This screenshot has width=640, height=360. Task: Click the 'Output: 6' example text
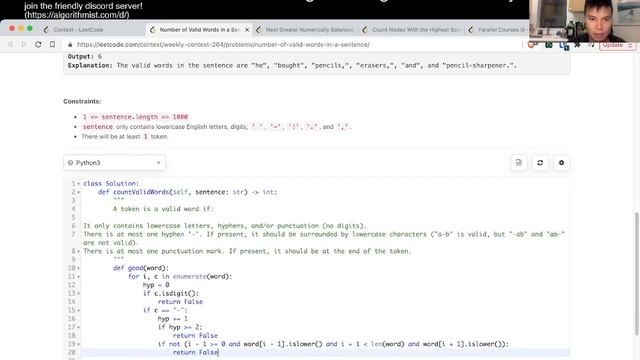pyautogui.click(x=85, y=56)
